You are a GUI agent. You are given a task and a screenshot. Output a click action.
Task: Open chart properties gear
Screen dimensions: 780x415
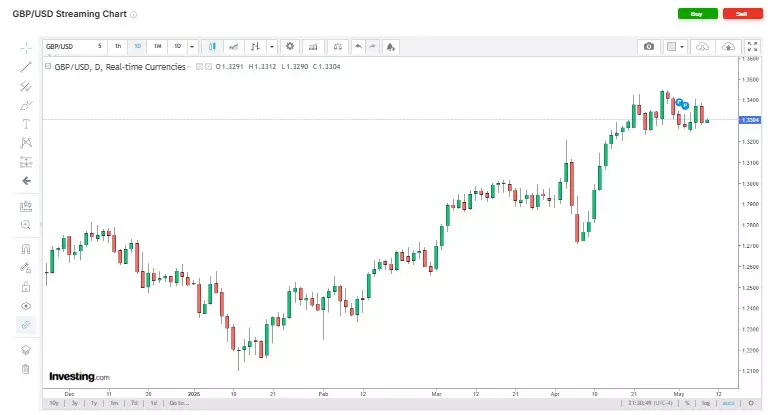[290, 47]
